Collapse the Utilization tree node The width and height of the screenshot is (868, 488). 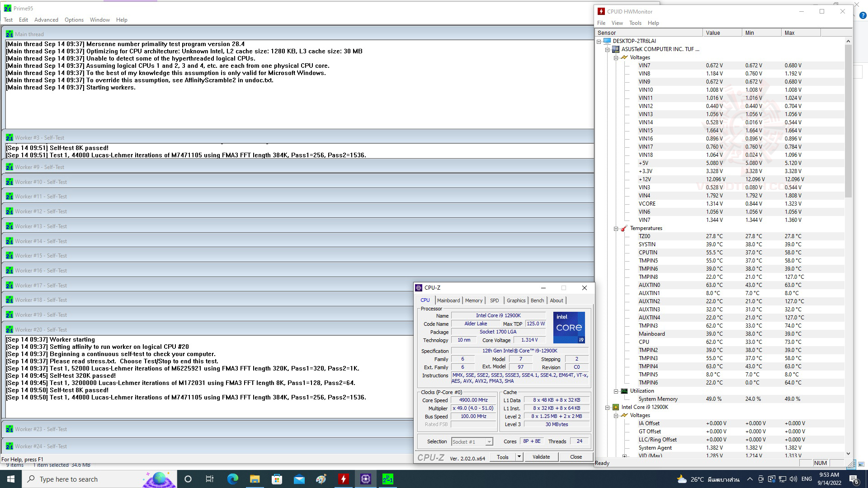(616, 391)
